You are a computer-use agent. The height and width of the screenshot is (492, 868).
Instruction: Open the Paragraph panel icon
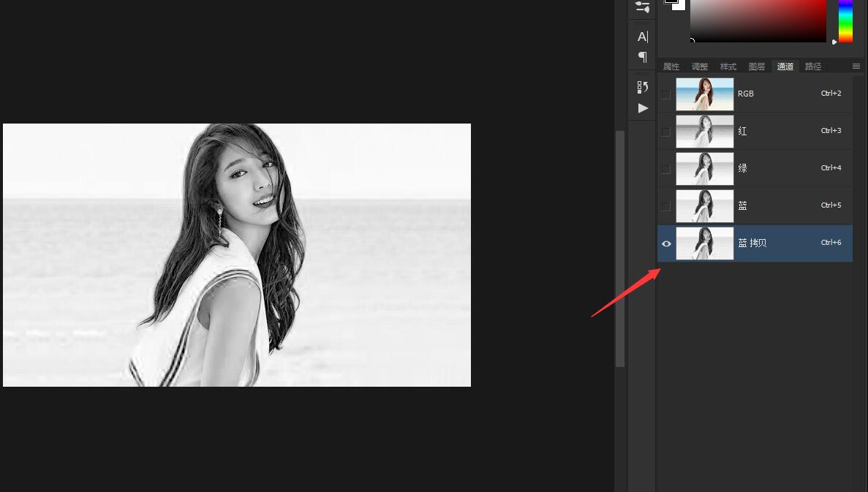pos(643,56)
